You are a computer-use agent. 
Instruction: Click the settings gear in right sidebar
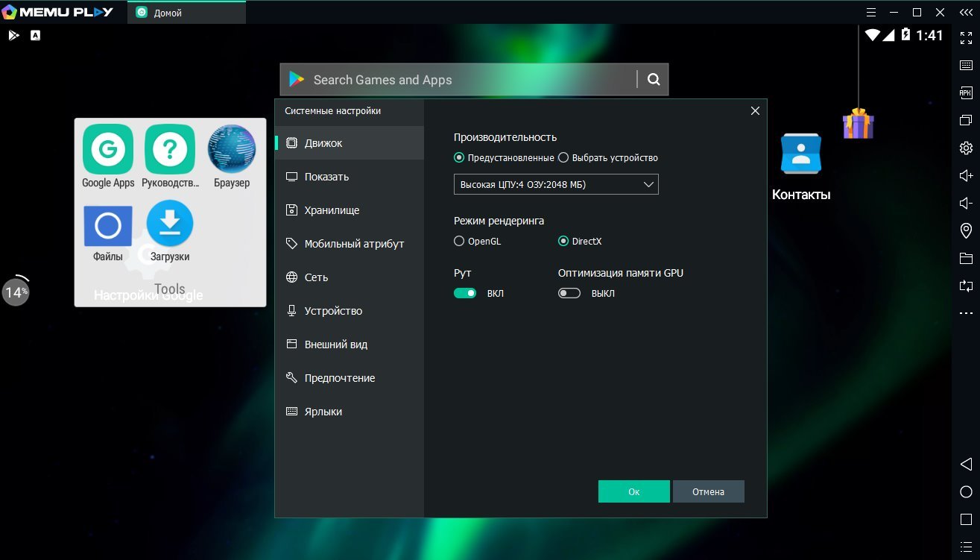coord(966,148)
